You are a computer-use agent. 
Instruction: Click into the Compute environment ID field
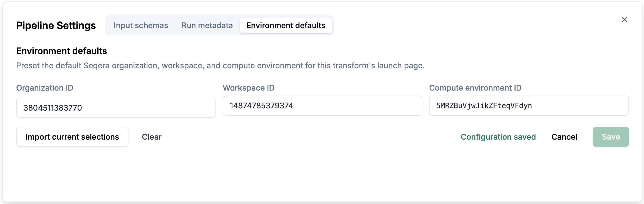coord(529,106)
